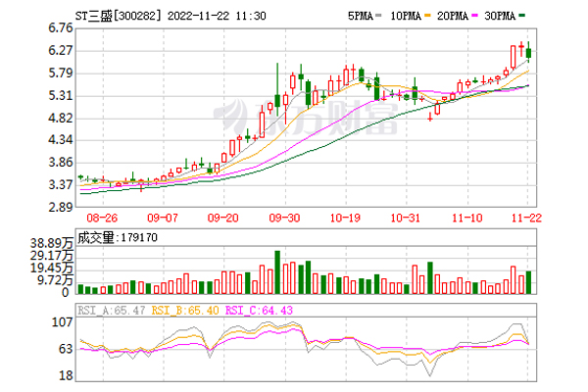Image resolution: width=588 pixels, height=392 pixels.
Task: Click the 09-30 date marker
Action: [285, 218]
